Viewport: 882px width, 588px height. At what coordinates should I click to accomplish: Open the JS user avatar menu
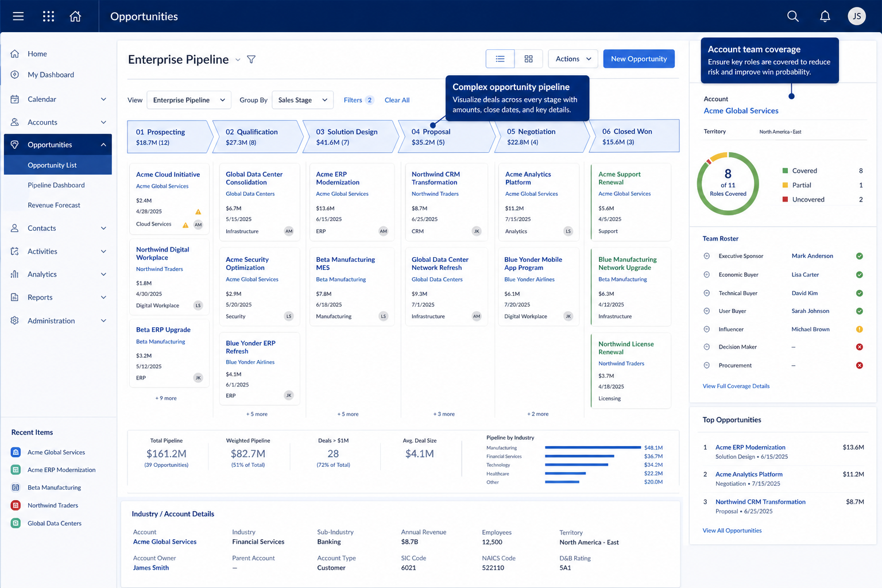pos(857,16)
